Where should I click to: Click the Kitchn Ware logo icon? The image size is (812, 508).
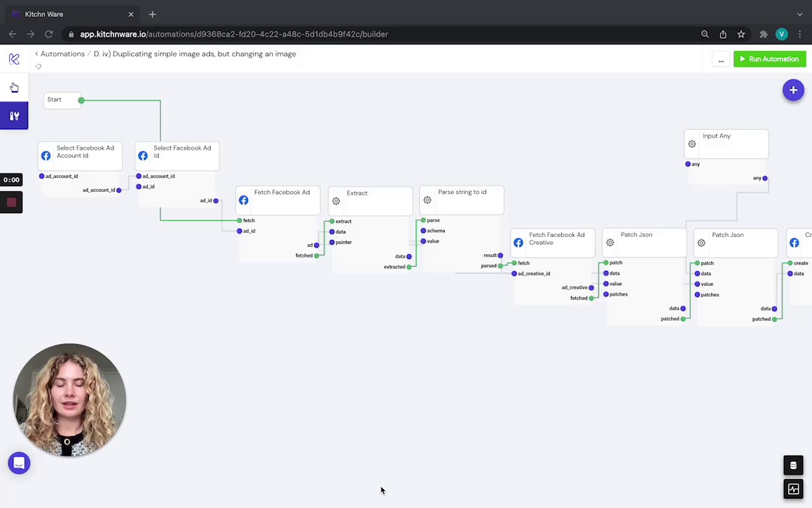(x=14, y=59)
